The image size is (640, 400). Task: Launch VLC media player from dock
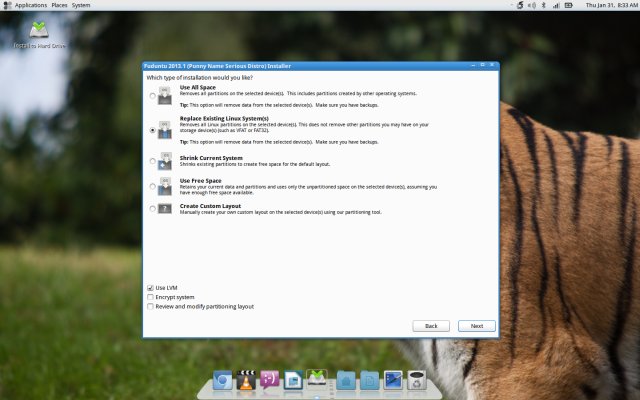(x=246, y=380)
